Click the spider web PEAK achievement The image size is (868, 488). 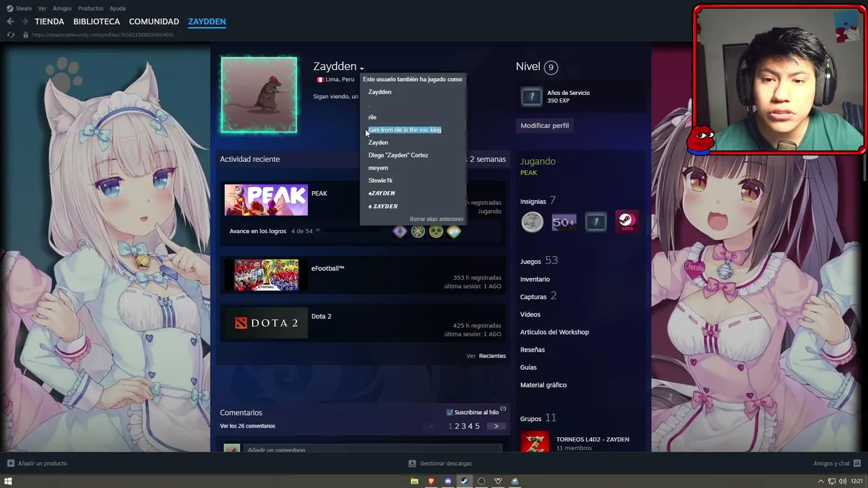click(x=418, y=232)
